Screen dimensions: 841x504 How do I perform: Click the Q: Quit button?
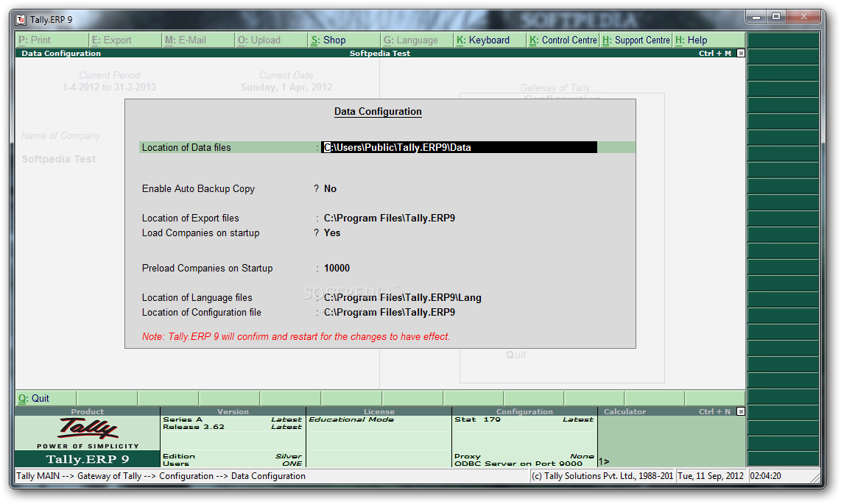pyautogui.click(x=46, y=399)
